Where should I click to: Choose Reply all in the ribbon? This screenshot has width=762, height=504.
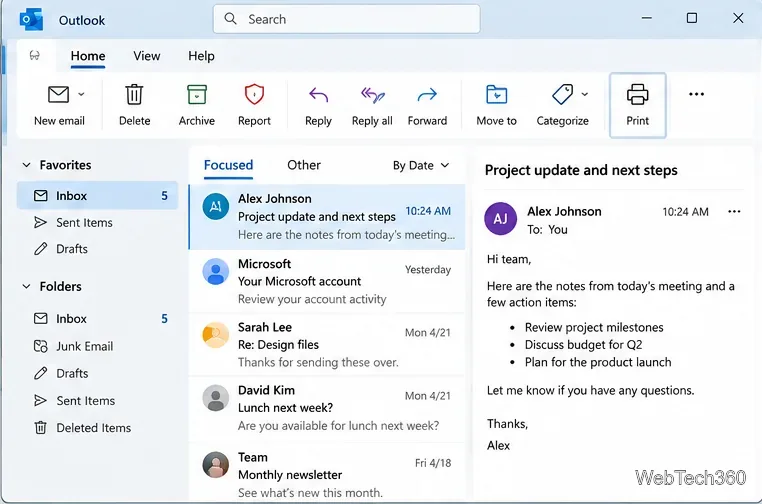[372, 105]
